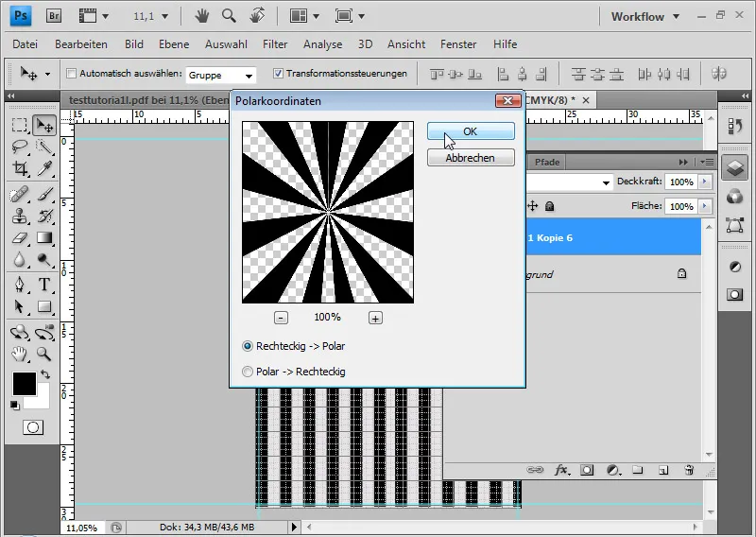Swap foreground and background colors
This screenshot has width=756, height=537.
click(45, 374)
